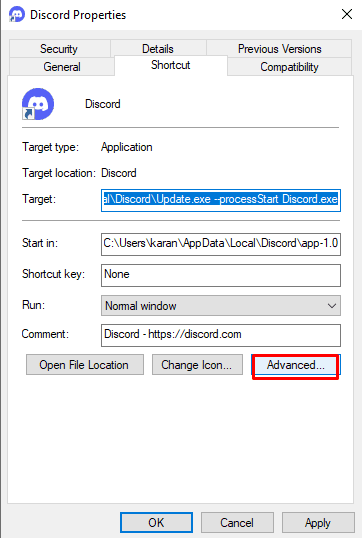Open the Details tab

(158, 49)
